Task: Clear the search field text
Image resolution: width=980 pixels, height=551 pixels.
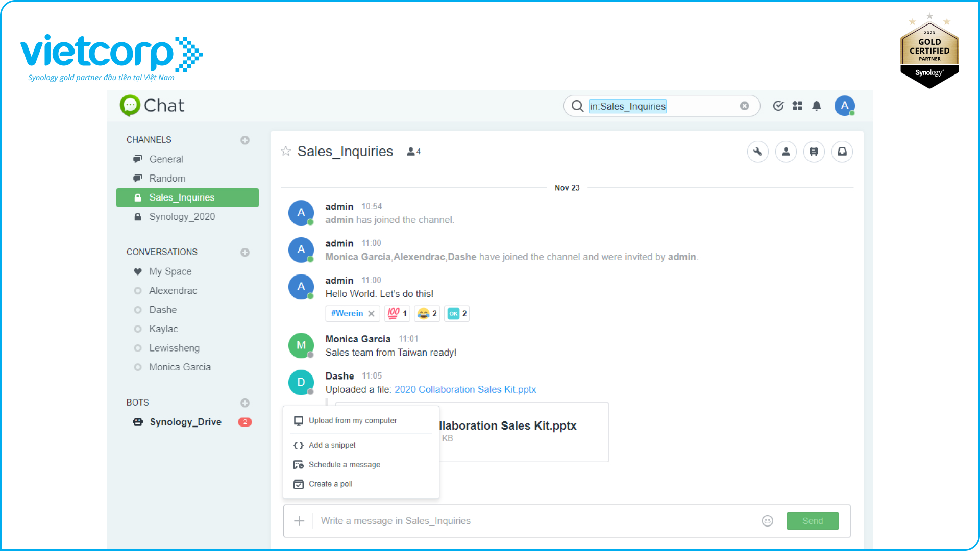Action: click(744, 106)
